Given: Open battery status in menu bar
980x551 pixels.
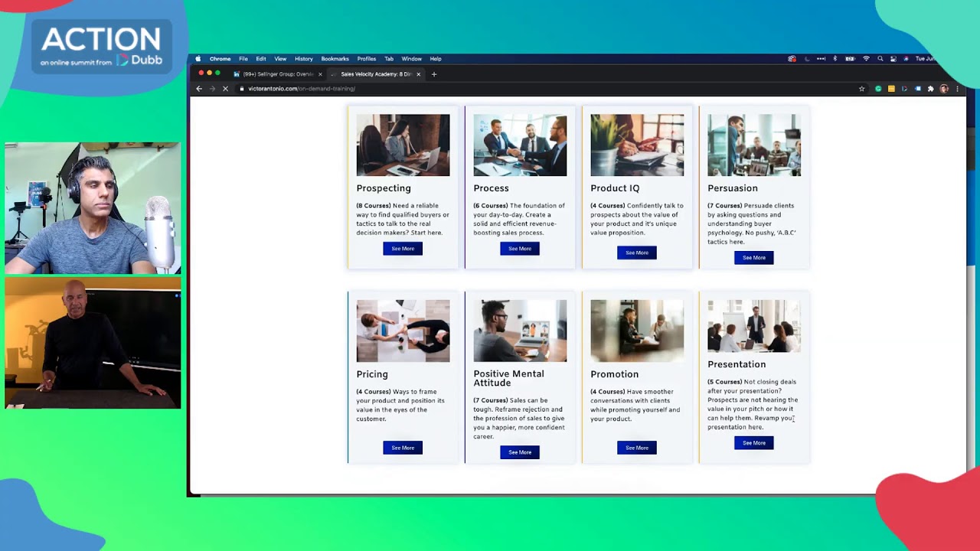Looking at the screenshot, I should click(x=850, y=59).
